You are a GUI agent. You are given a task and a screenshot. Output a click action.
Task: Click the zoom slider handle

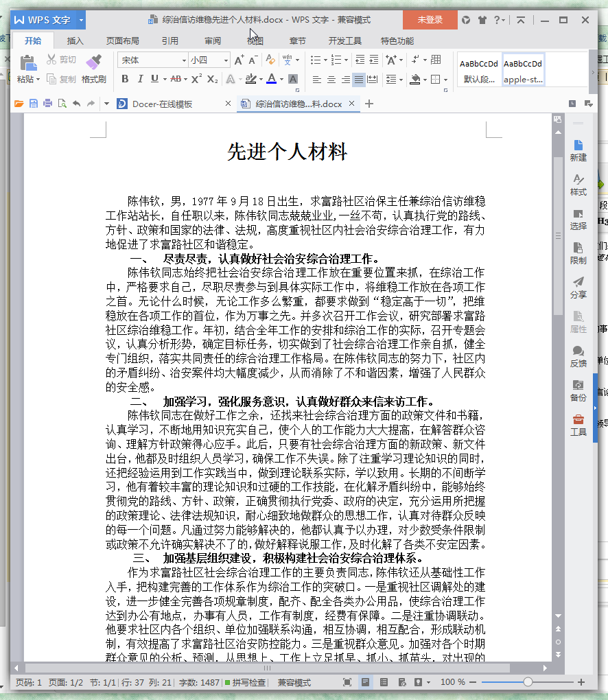coord(528,682)
